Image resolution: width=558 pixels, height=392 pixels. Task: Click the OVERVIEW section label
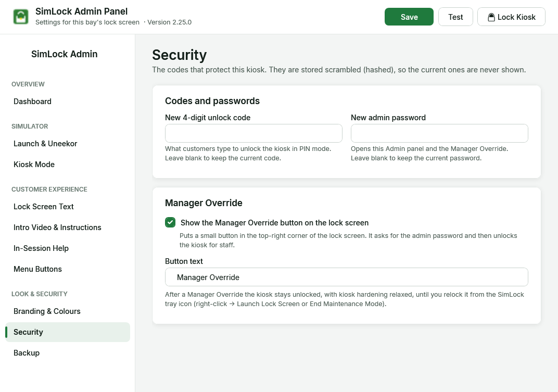[28, 84]
